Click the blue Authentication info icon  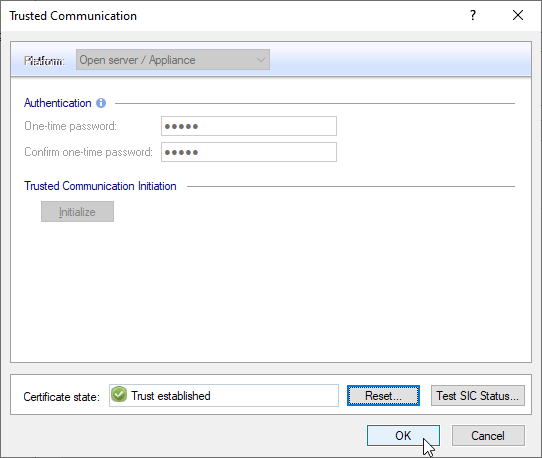[x=101, y=103]
